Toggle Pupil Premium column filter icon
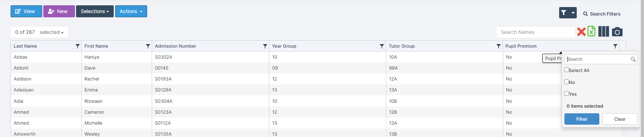The height and width of the screenshot is (137, 644). click(x=615, y=46)
